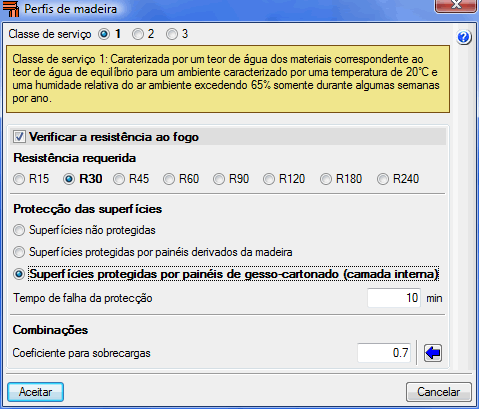The width and height of the screenshot is (479, 409).
Task: Uncheck Verificar a resistência ao fogo
Action: pyautogui.click(x=19, y=137)
